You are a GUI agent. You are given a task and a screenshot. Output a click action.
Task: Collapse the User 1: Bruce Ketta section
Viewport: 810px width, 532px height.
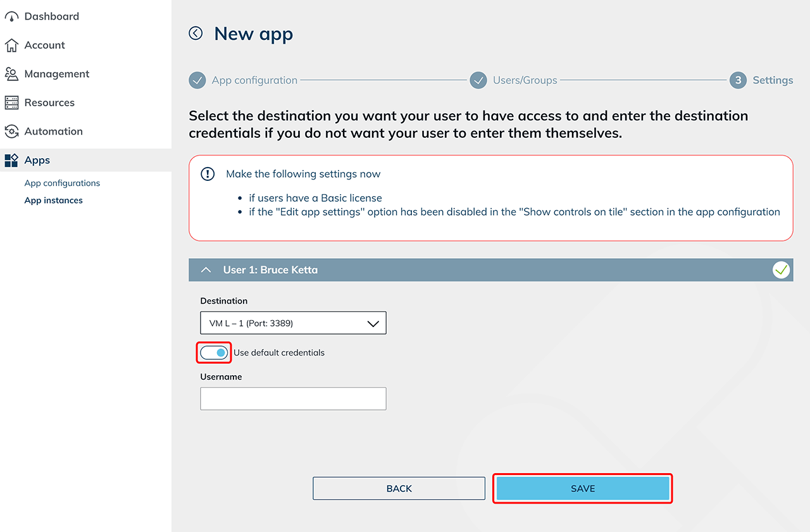[x=206, y=270]
